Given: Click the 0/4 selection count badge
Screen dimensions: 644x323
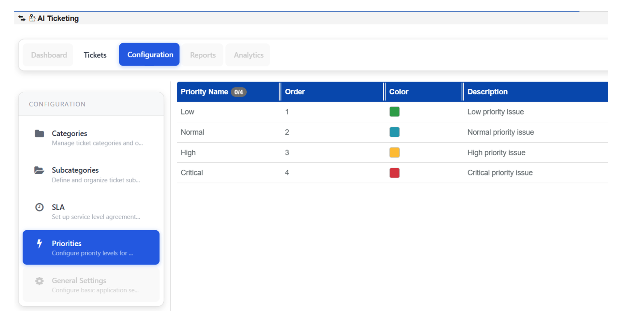Looking at the screenshot, I should tap(238, 92).
